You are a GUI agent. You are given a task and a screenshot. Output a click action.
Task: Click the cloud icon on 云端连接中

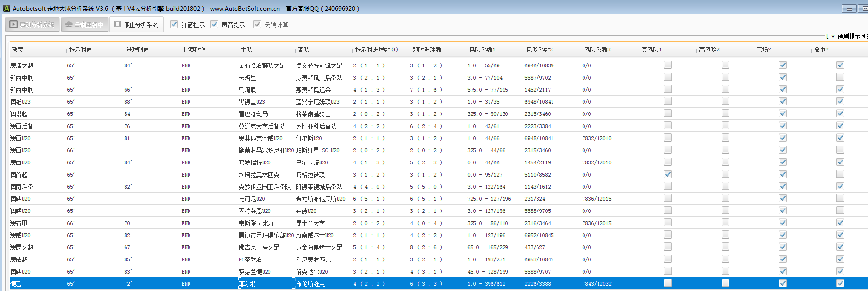click(x=69, y=24)
